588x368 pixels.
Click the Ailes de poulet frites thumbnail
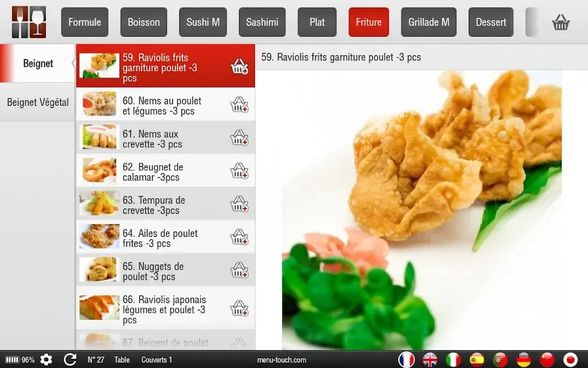click(99, 237)
